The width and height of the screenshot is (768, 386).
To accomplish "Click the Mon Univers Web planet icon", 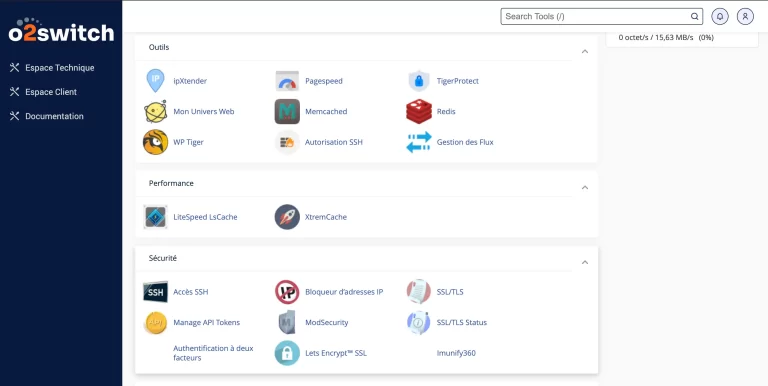I will 155,112.
